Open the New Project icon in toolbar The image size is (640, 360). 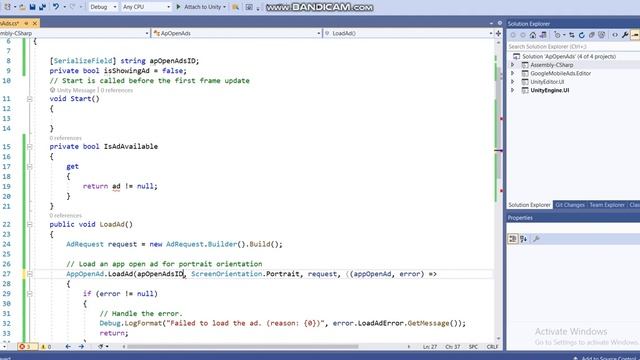[7, 7]
